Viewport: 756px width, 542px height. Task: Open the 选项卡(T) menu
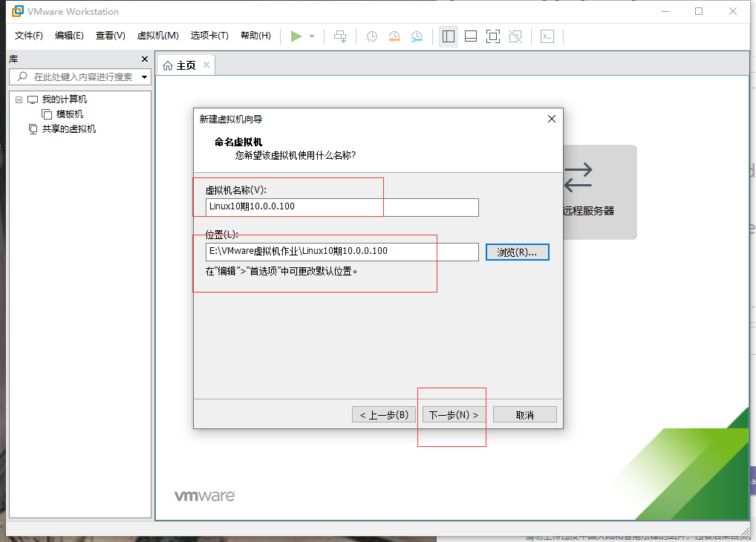[x=209, y=35]
